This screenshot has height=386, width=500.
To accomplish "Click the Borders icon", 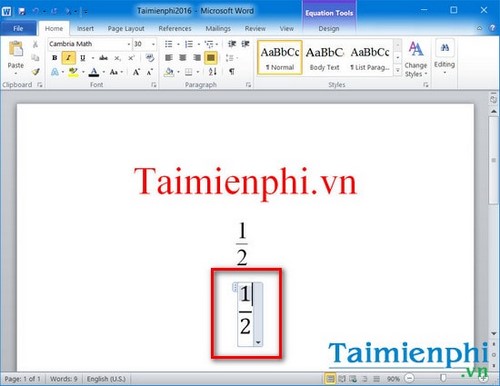I will (189, 72).
